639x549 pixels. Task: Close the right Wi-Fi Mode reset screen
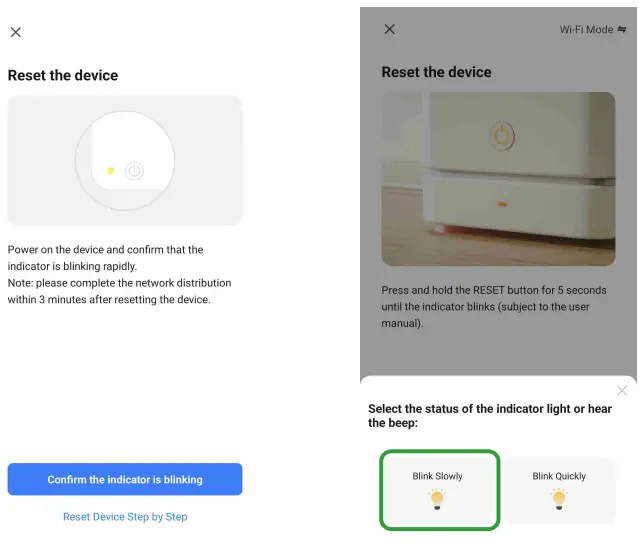click(x=390, y=29)
